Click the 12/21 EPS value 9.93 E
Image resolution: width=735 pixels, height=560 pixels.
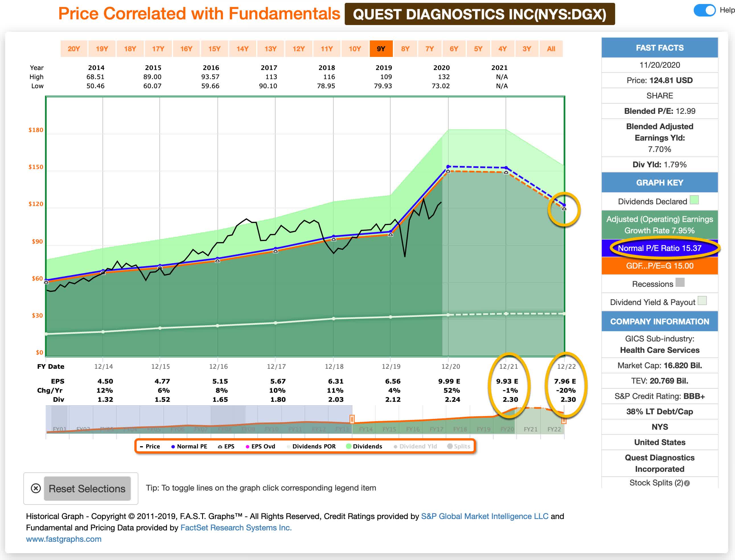(507, 381)
